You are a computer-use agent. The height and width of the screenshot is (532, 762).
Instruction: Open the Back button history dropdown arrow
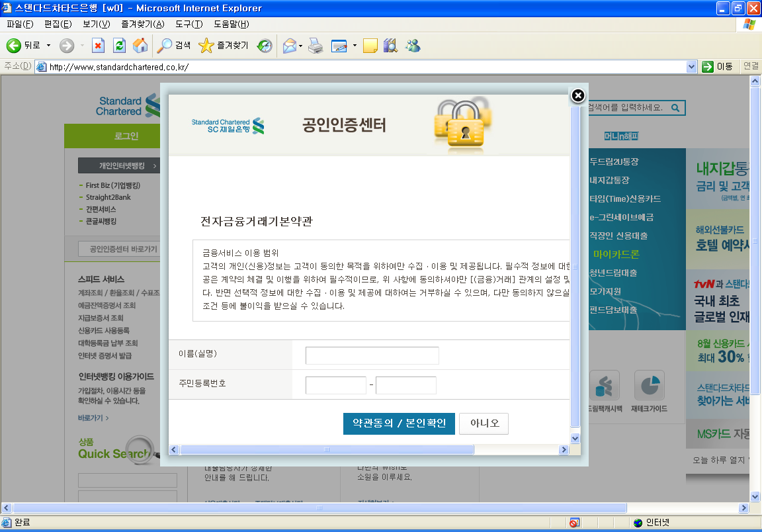(x=48, y=46)
